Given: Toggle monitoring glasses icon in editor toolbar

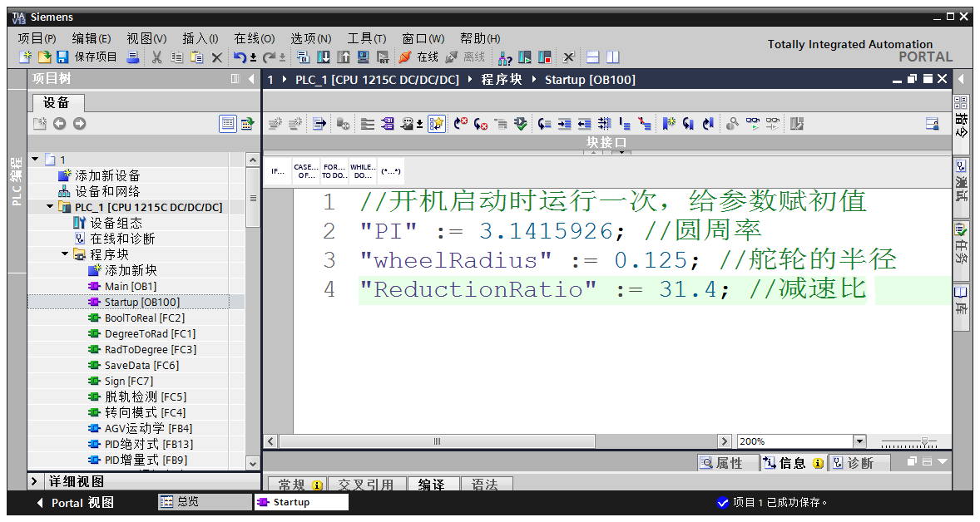Looking at the screenshot, I should tap(753, 124).
